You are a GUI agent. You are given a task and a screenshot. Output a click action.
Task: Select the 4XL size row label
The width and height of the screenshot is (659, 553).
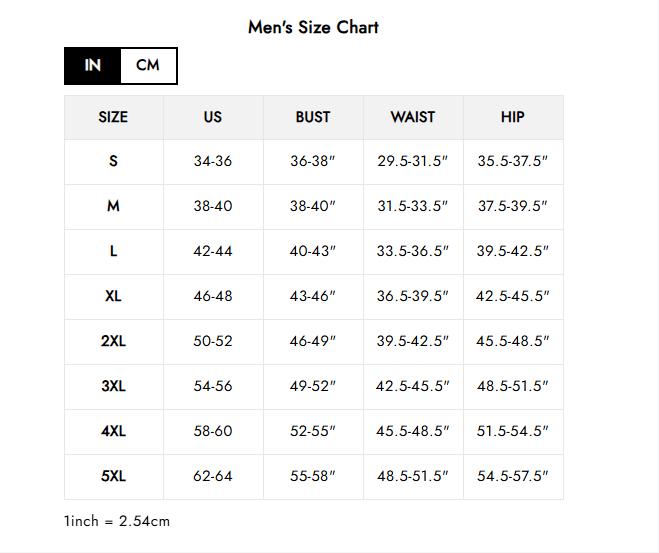113,431
